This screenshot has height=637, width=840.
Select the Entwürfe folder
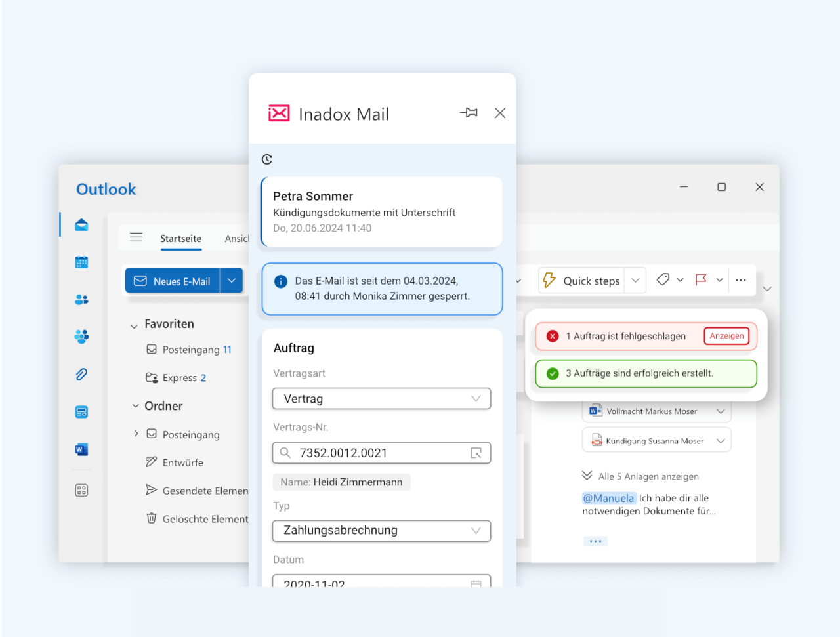click(175, 462)
